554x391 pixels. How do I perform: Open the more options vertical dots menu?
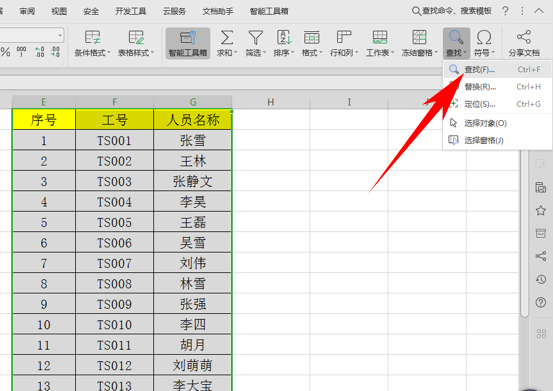pyautogui.click(x=522, y=11)
